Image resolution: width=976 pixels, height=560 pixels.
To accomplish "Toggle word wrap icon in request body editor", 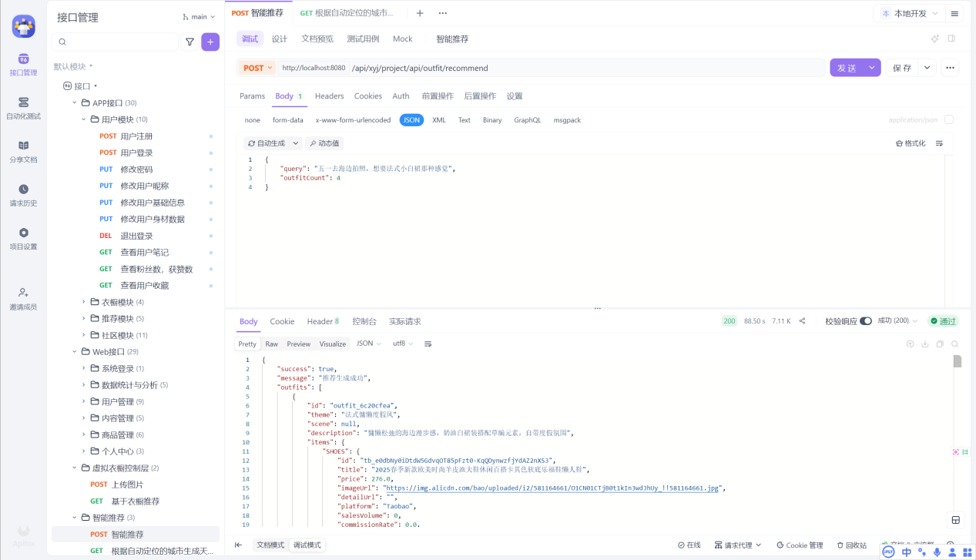I will pos(939,143).
